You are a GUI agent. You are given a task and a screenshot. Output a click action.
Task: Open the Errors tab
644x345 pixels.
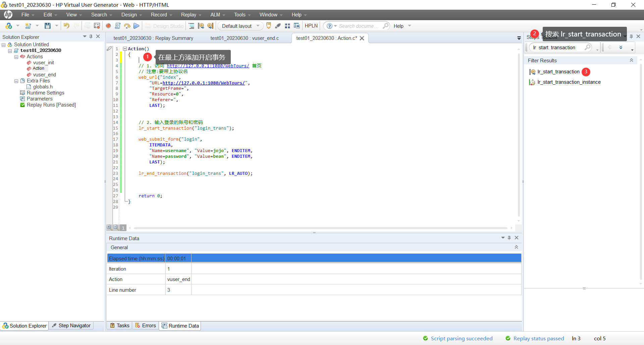point(146,326)
